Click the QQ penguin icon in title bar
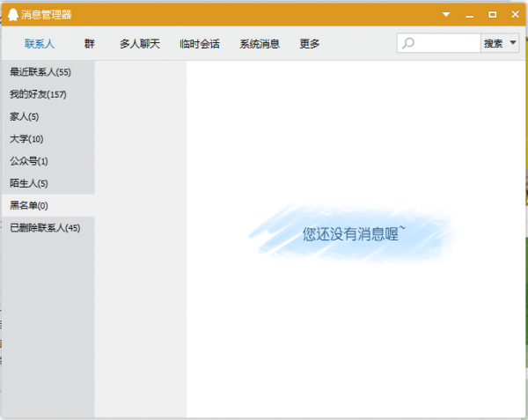Screen dimensions: 528x420 pyautogui.click(x=12, y=14)
